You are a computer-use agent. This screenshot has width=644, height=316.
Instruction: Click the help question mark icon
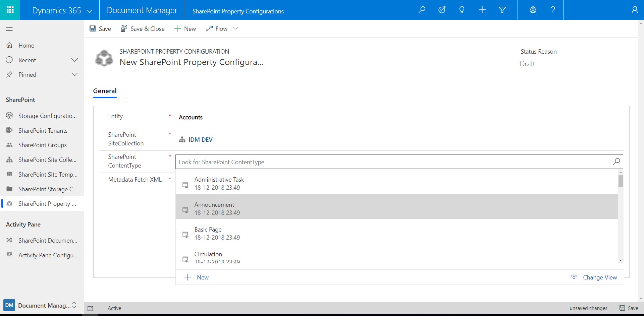(x=553, y=10)
